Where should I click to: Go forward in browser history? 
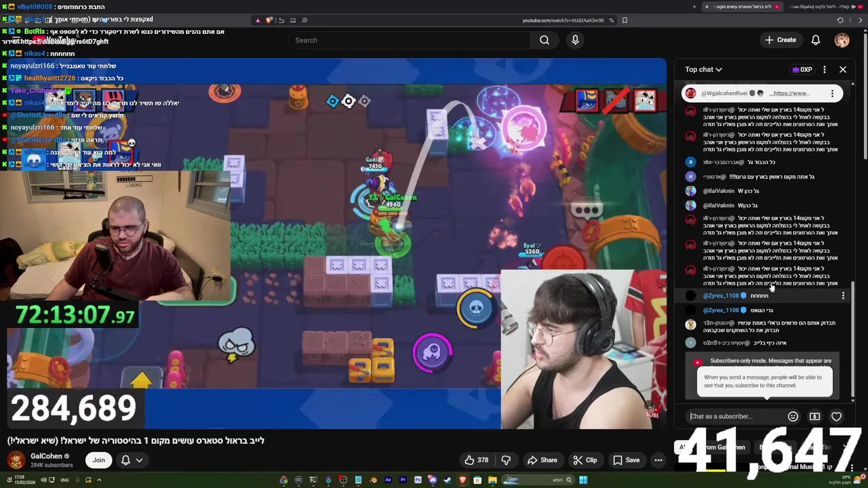coord(850,20)
